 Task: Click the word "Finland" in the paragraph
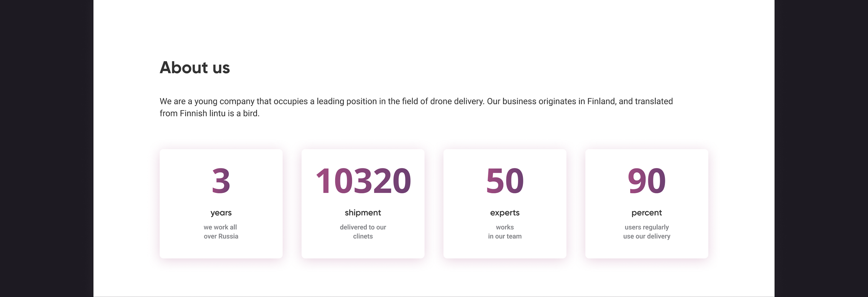[x=601, y=101]
